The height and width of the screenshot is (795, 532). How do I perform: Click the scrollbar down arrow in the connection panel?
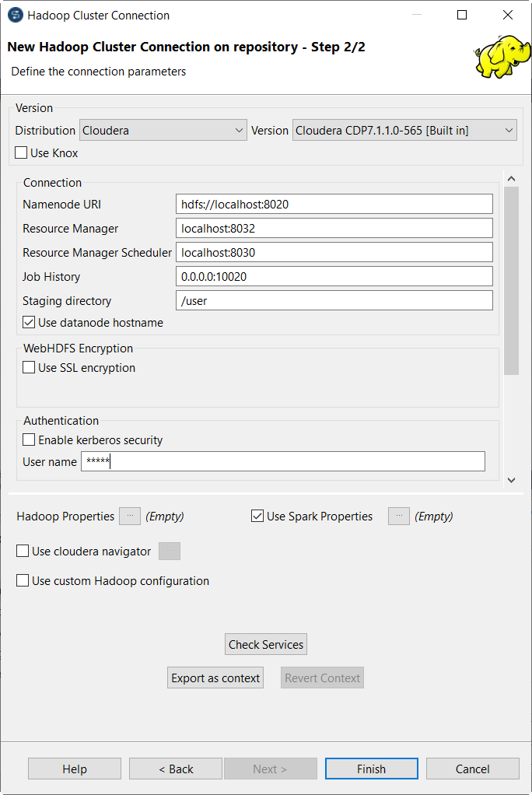pos(511,480)
